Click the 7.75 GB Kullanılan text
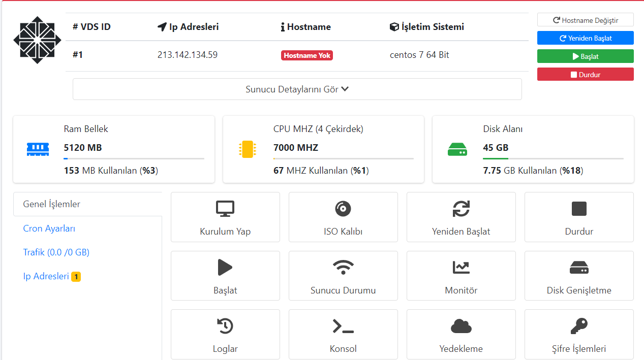 pos(533,171)
